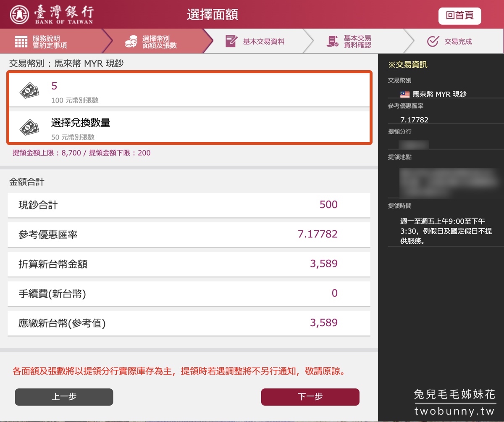This screenshot has width=504, height=422.
Task: Click the checkmark circle icon for 交易完成
Action: tap(433, 41)
